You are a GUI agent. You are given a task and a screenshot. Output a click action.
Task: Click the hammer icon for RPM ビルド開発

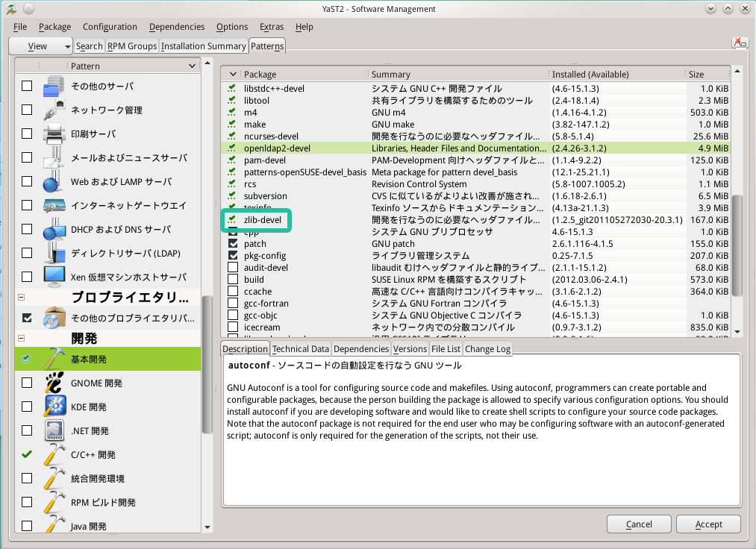[x=54, y=502]
